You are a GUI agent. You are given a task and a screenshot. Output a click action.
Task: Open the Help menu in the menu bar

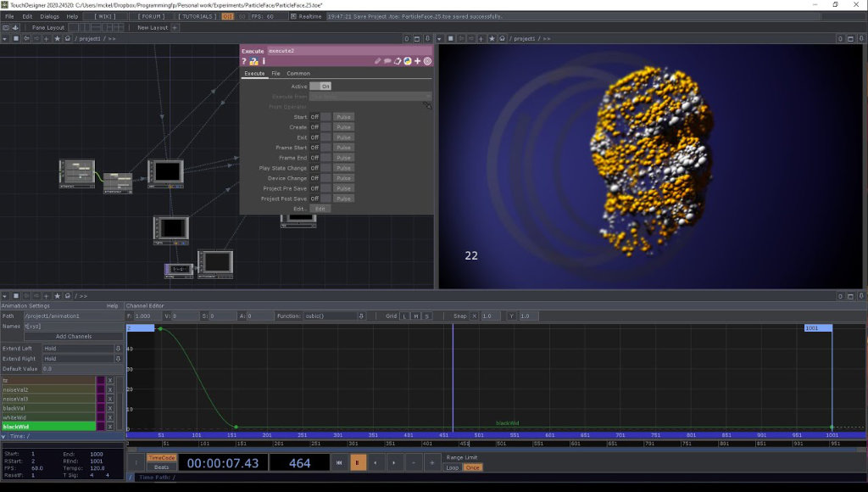tap(73, 17)
